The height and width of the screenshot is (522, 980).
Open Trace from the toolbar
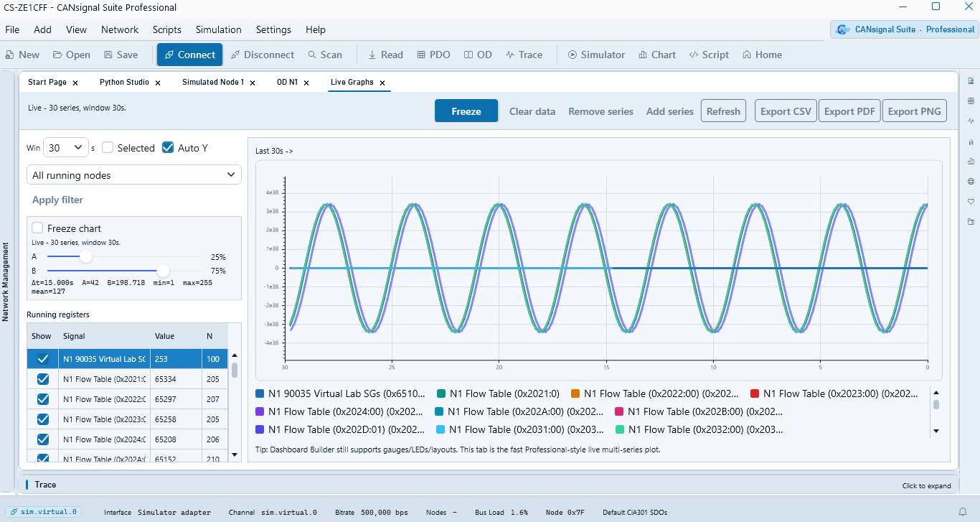click(x=524, y=55)
